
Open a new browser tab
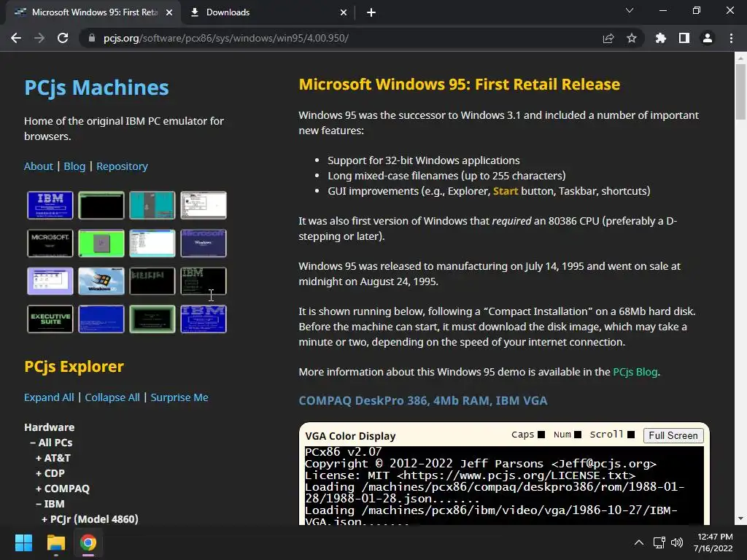point(371,12)
